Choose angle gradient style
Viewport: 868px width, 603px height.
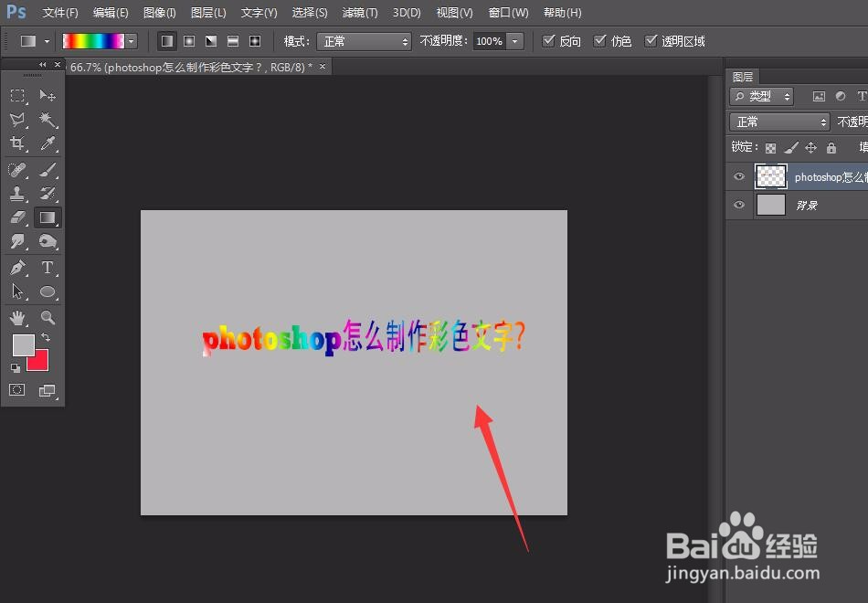(x=211, y=41)
